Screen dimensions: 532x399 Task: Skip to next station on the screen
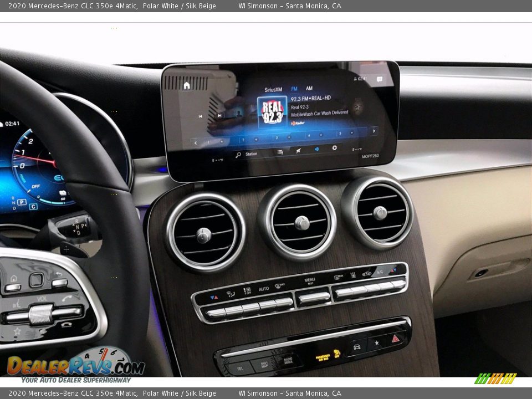pyautogui.click(x=219, y=115)
